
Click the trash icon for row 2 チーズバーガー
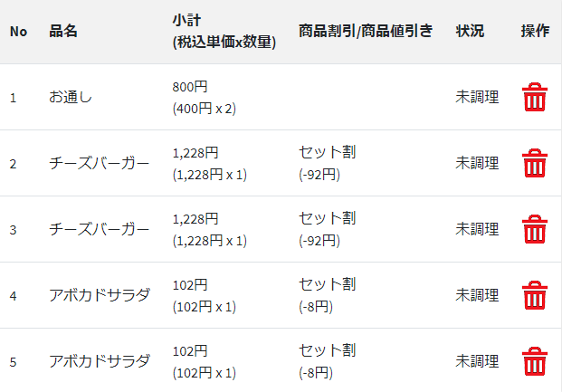tap(535, 163)
